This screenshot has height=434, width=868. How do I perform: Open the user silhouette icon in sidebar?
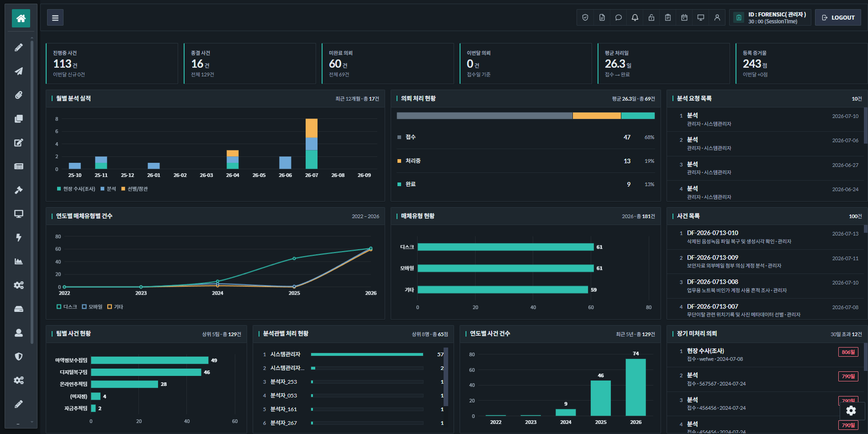pyautogui.click(x=19, y=333)
